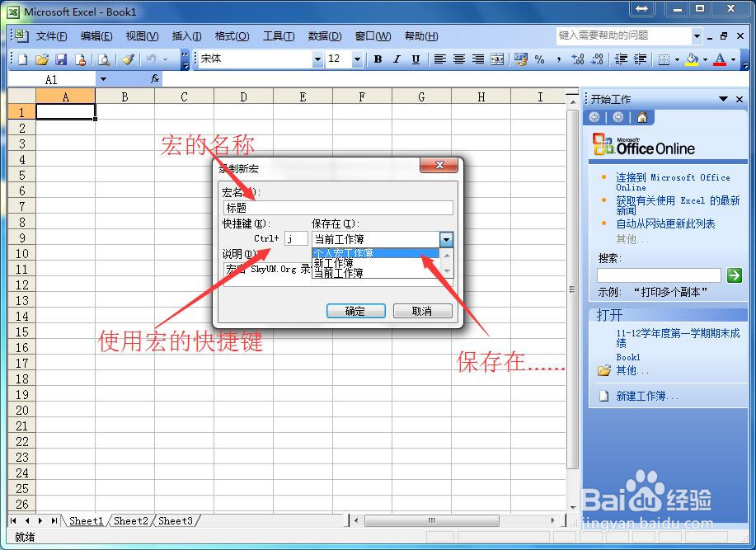Image resolution: width=756 pixels, height=550 pixels.
Task: Click the Decrease Indent icon
Action: [x=621, y=59]
